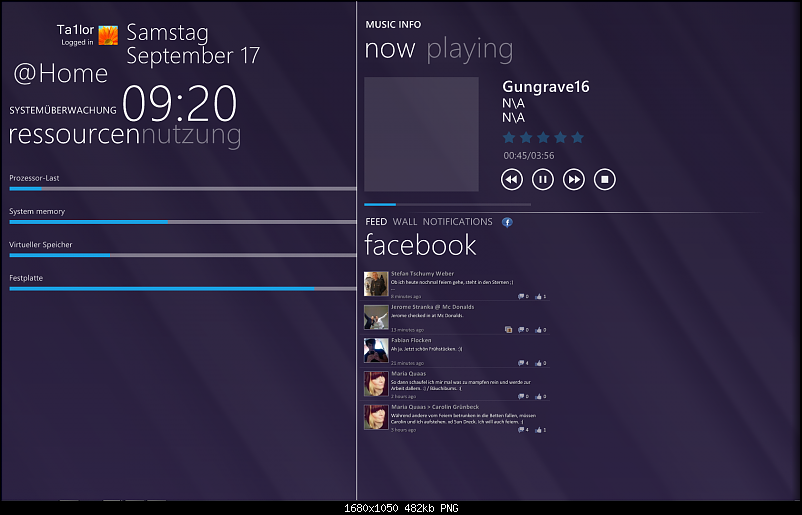Click the Prozessor-Last usage bar

(183, 189)
